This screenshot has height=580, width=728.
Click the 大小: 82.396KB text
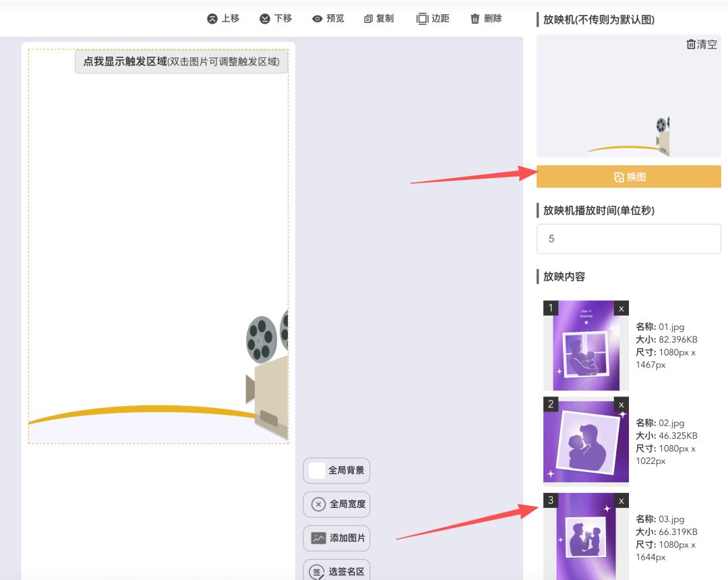tap(666, 339)
